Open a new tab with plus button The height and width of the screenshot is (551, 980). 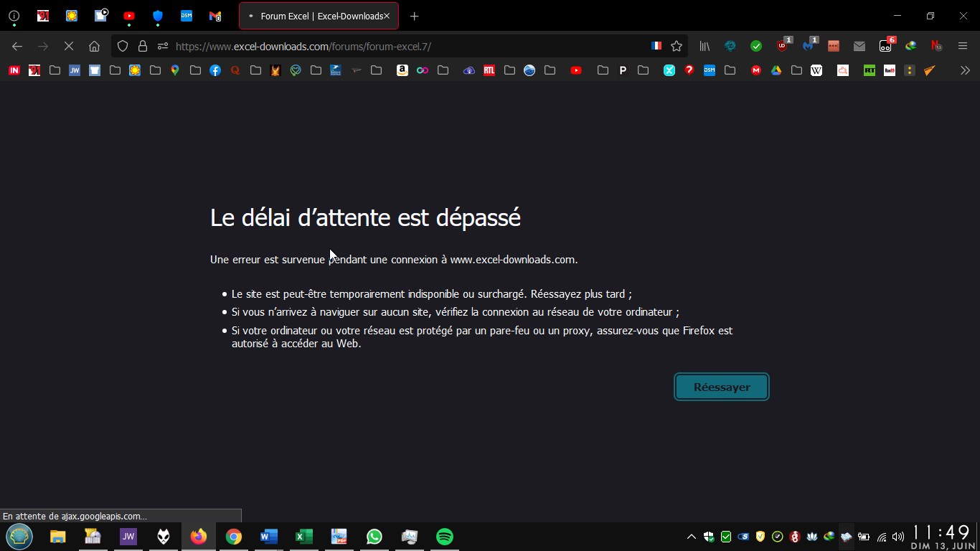click(x=414, y=16)
